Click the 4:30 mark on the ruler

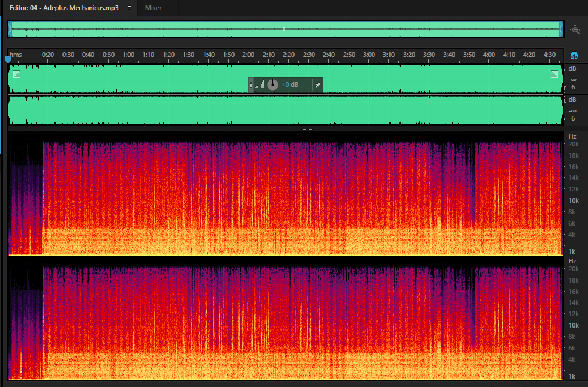click(550, 55)
